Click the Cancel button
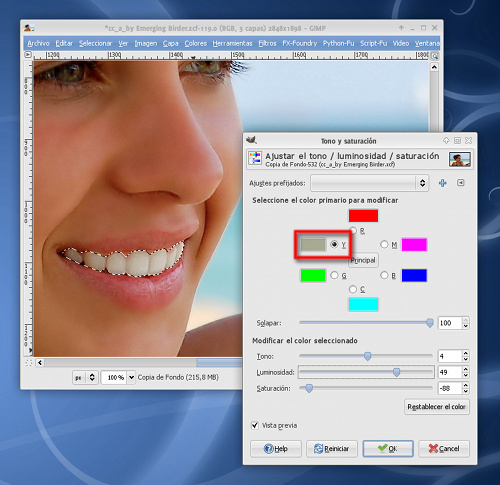Image resolution: width=500 pixels, height=485 pixels. click(x=444, y=449)
